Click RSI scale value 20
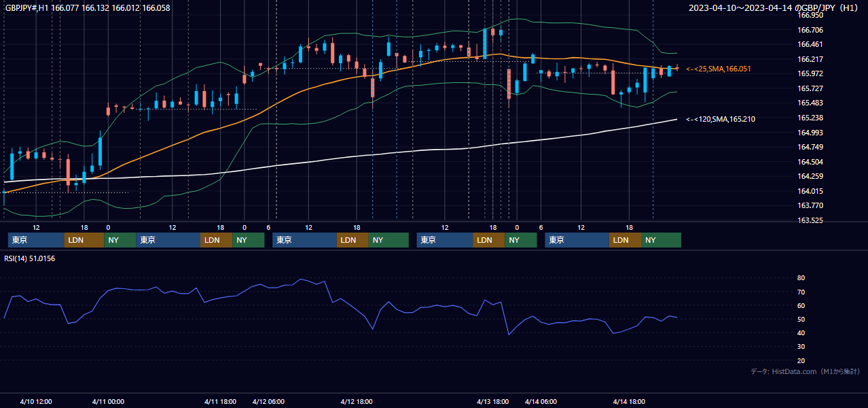 tap(801, 360)
